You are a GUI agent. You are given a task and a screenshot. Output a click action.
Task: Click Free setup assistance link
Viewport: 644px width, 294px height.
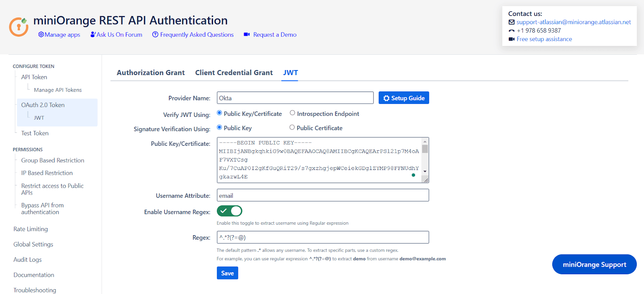[544, 39]
